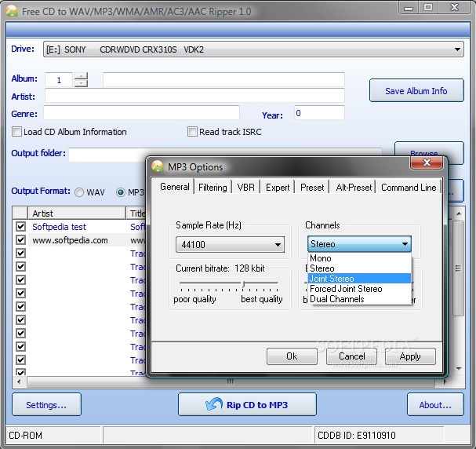Screen dimensions: 476x449
Task: Click Apply in MP3 Options
Action: point(410,356)
